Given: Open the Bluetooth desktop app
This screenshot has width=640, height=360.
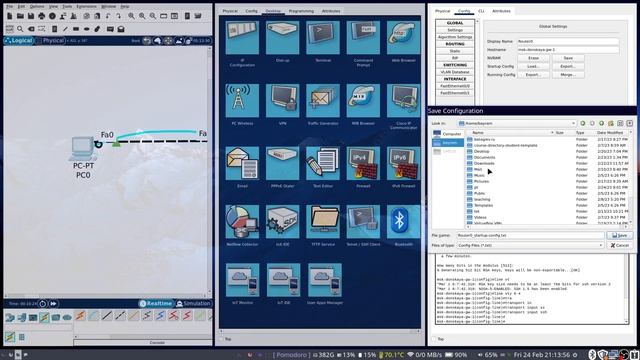Looking at the screenshot, I should coord(404,222).
